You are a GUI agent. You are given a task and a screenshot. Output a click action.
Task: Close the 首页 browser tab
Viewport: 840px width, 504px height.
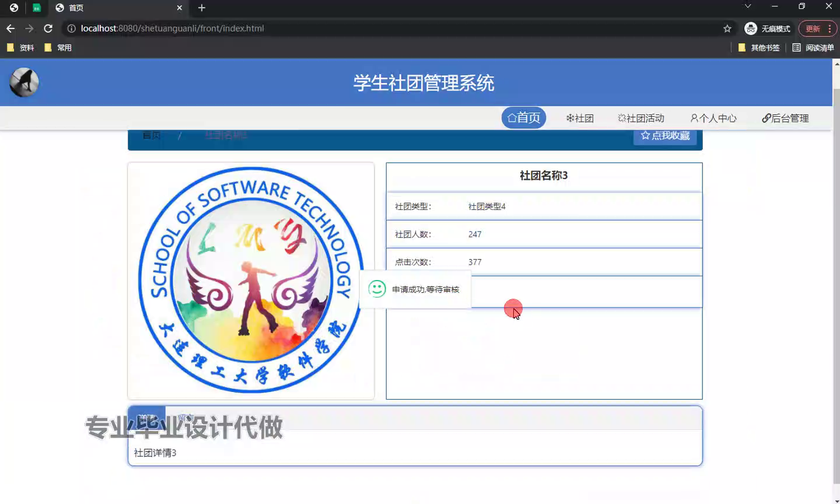[180, 8]
